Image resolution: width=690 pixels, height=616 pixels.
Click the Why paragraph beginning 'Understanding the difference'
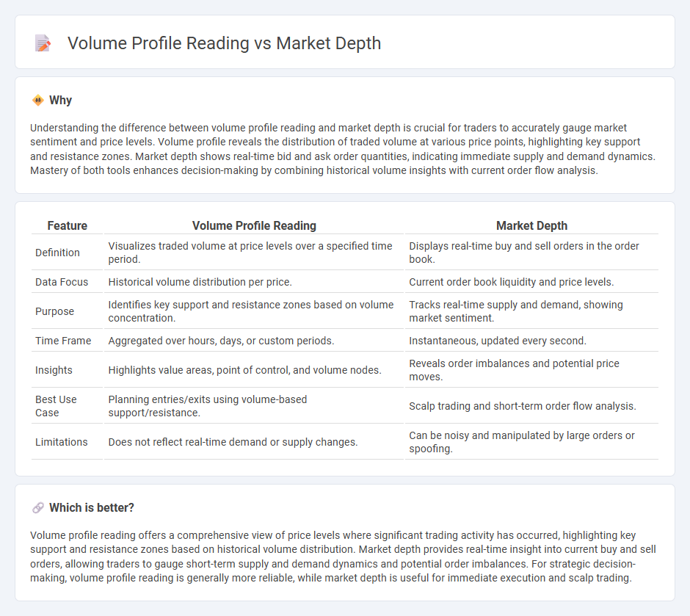[343, 149]
